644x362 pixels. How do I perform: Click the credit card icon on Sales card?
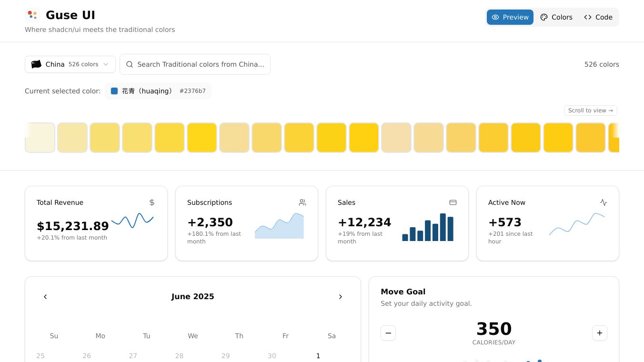coord(453,202)
